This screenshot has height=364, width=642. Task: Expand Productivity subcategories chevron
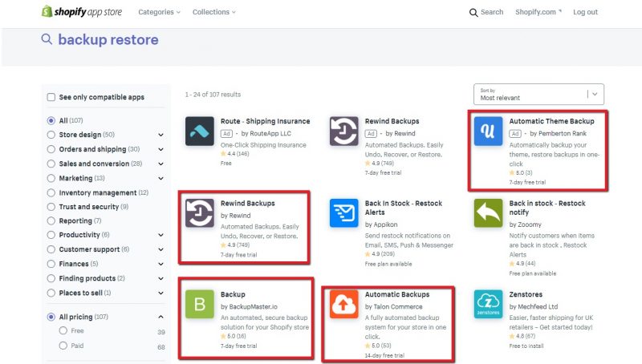click(161, 235)
